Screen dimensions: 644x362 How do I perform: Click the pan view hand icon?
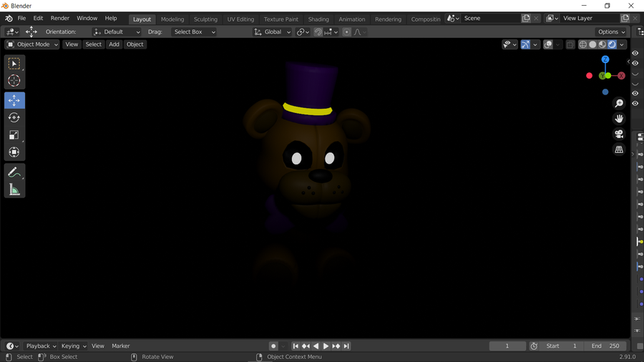pos(619,119)
